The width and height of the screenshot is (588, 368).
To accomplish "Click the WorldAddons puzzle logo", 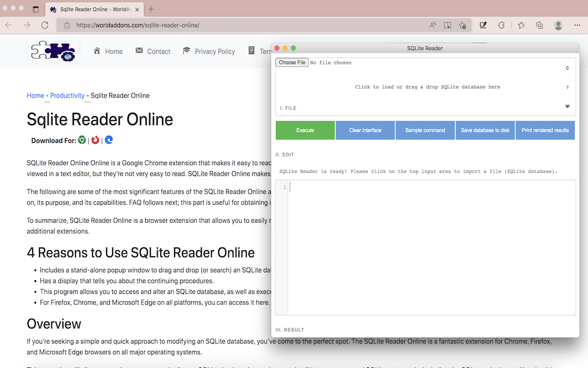I will [x=53, y=52].
